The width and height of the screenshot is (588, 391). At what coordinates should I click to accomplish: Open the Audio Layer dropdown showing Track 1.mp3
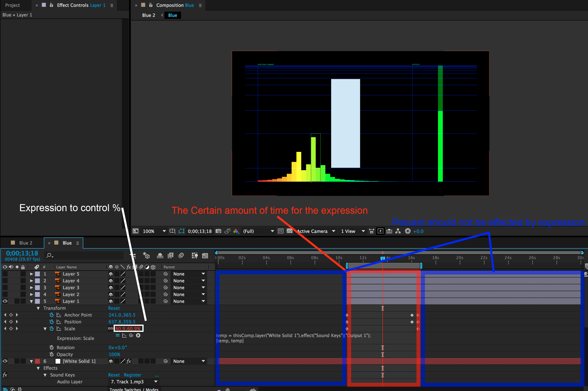(156, 382)
